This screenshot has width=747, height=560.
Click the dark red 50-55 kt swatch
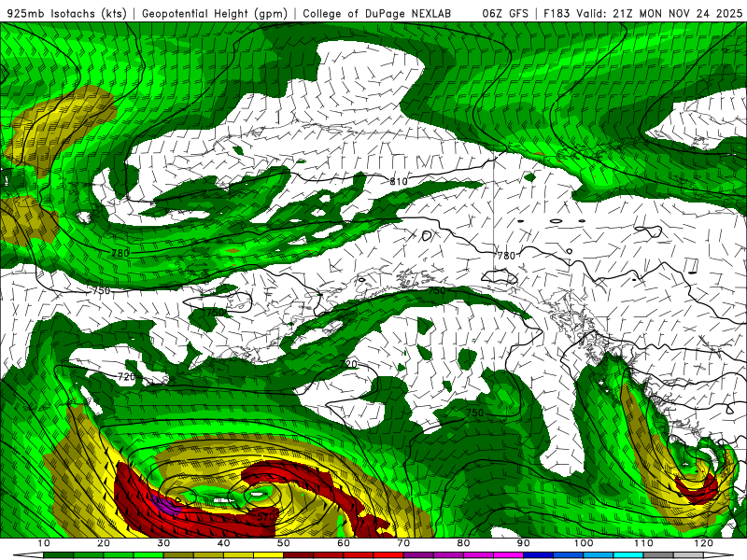[298, 555]
